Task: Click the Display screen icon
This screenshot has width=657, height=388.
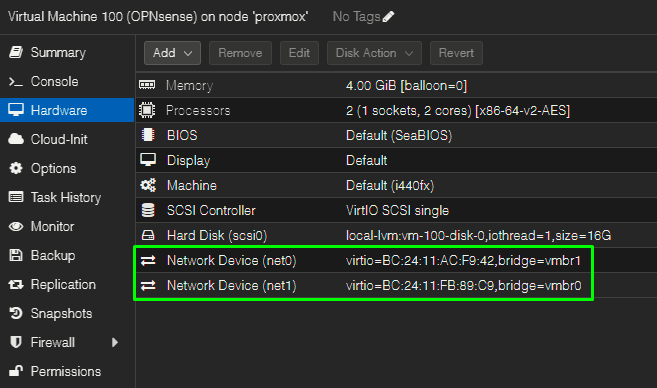Action: 148,160
